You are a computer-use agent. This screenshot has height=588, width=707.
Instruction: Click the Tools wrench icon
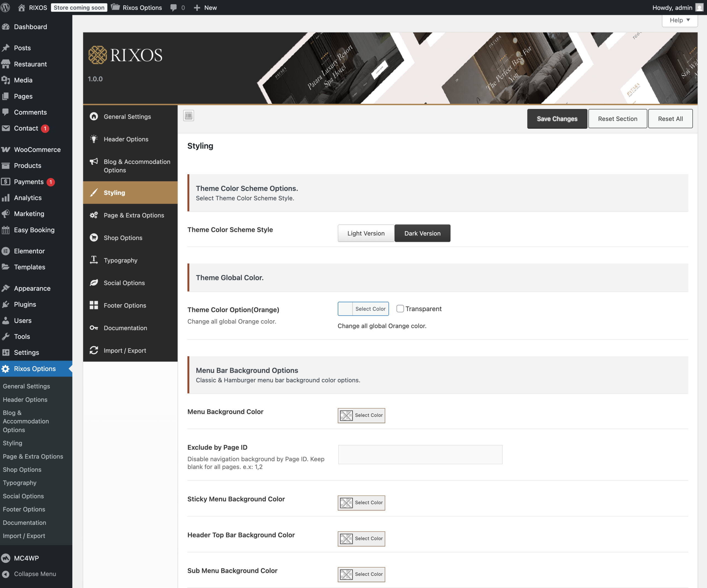6,336
